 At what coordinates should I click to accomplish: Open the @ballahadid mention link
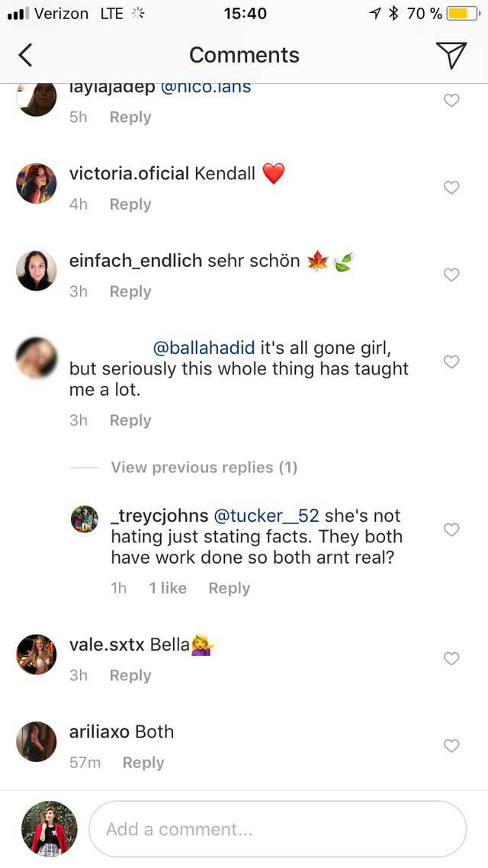click(204, 349)
